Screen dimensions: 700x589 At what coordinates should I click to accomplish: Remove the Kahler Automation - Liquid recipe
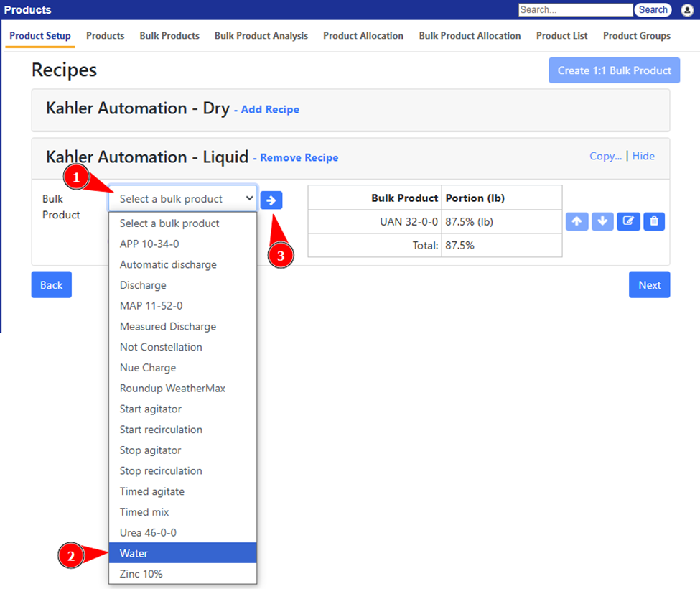click(298, 157)
